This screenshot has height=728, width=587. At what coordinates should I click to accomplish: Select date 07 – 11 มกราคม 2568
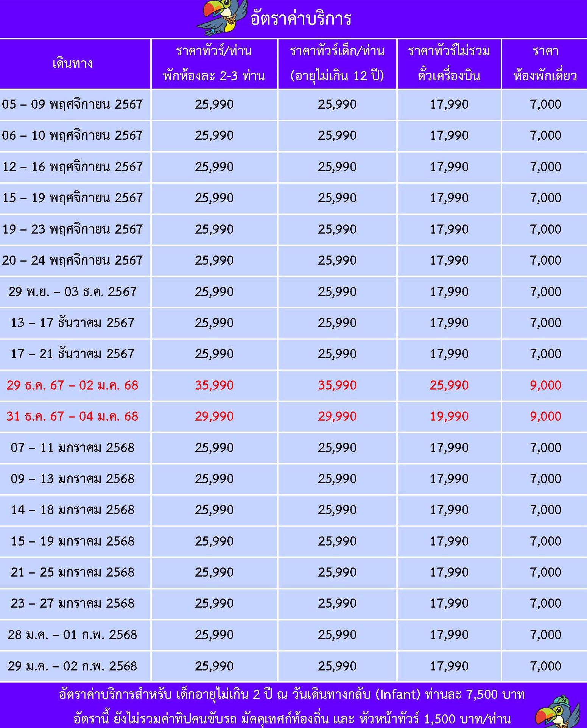pyautogui.click(x=72, y=447)
